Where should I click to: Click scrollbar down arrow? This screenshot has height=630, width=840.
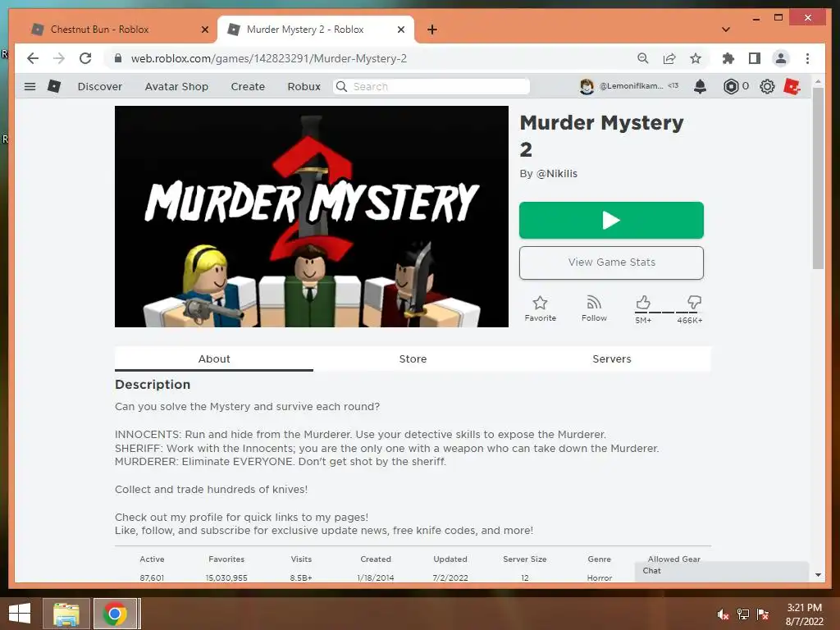[818, 575]
